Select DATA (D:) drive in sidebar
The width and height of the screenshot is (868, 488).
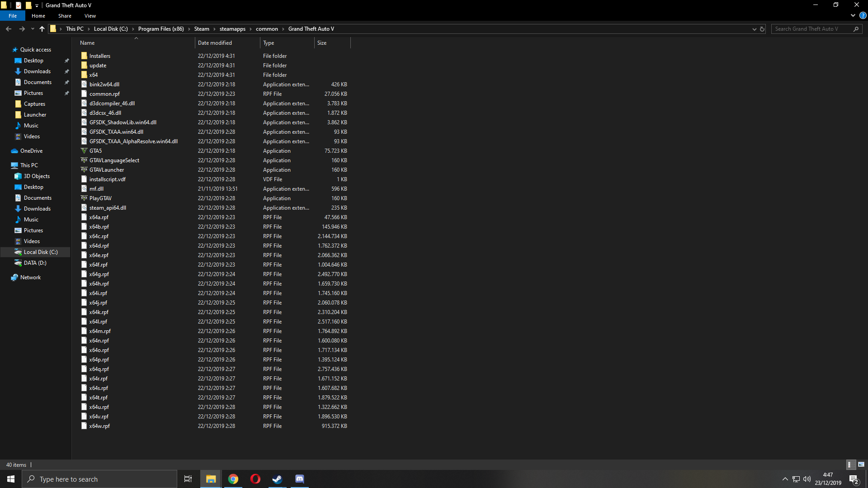pyautogui.click(x=35, y=263)
